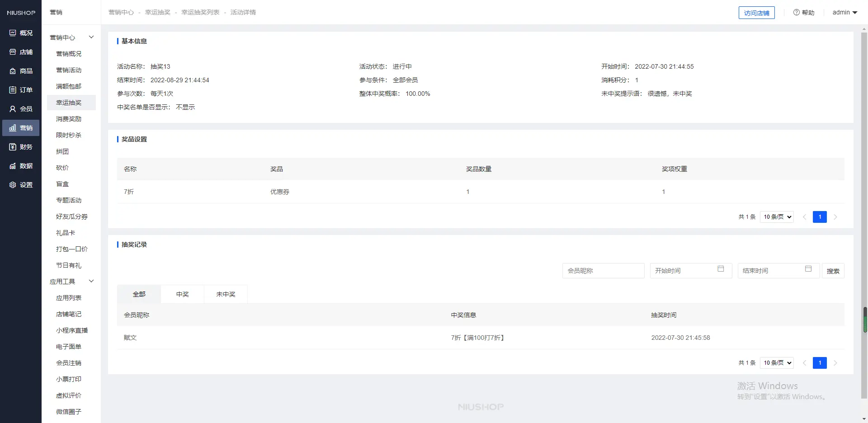
Task: Open page size dropdown in 奖品设置
Action: pyautogui.click(x=777, y=217)
